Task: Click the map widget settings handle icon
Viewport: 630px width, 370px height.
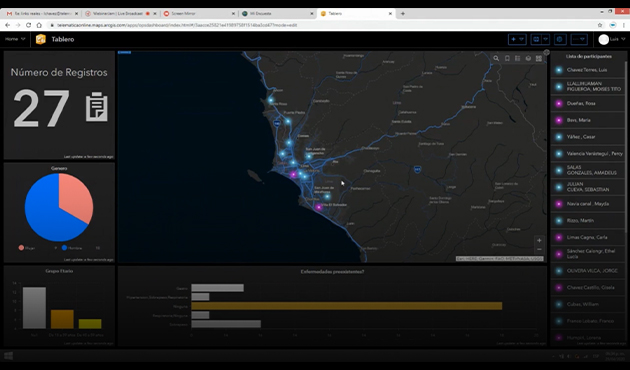Action: [546, 52]
